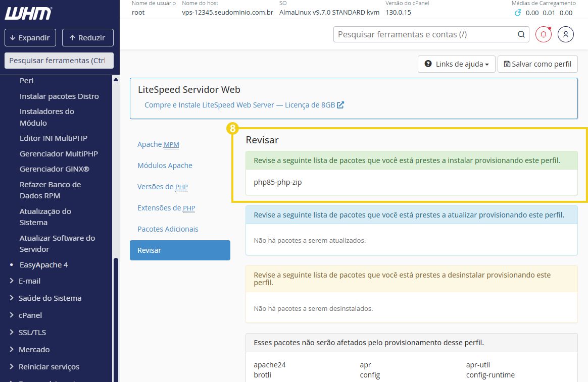588x382 pixels.
Task: Open the Compre e Instale LiteSpeed link
Action: [x=239, y=105]
